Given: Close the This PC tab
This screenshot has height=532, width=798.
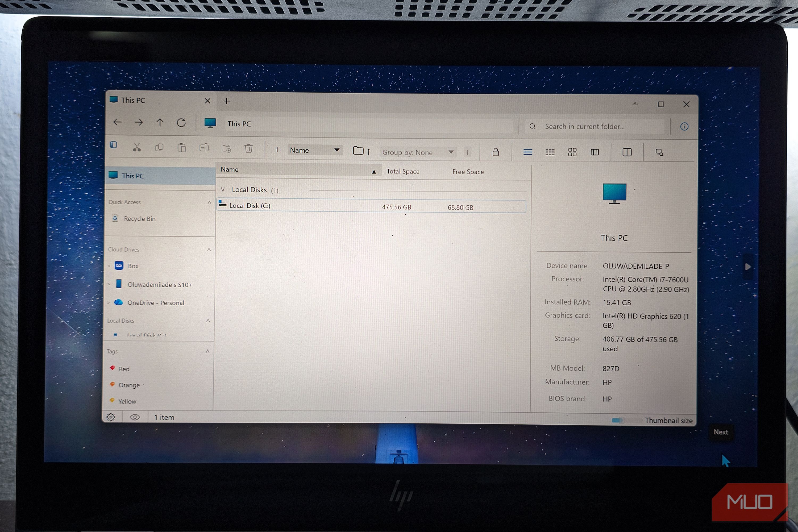Looking at the screenshot, I should point(208,101).
